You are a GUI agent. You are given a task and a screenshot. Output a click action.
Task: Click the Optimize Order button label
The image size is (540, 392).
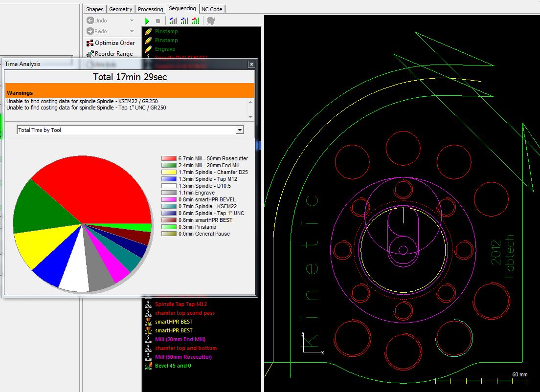click(x=114, y=43)
